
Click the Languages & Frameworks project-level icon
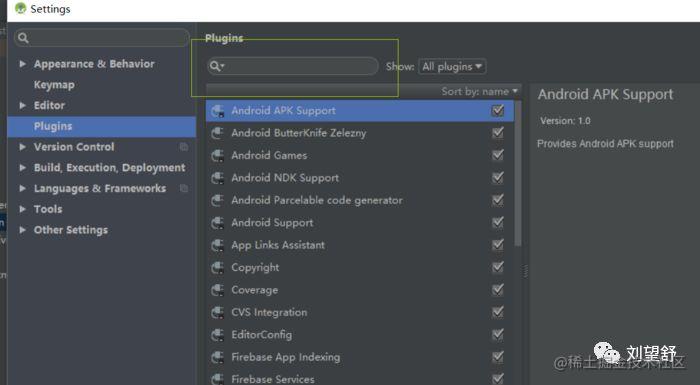pyautogui.click(x=183, y=188)
